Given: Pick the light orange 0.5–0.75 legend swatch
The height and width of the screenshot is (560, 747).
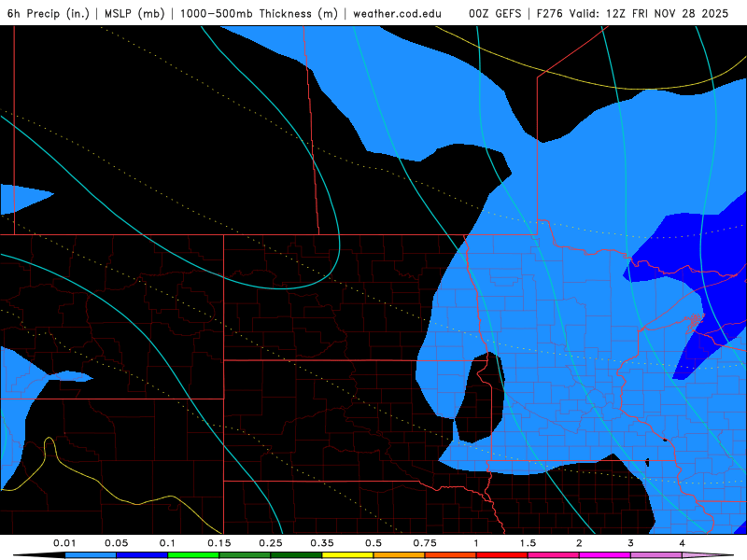Looking at the screenshot, I should [400, 555].
